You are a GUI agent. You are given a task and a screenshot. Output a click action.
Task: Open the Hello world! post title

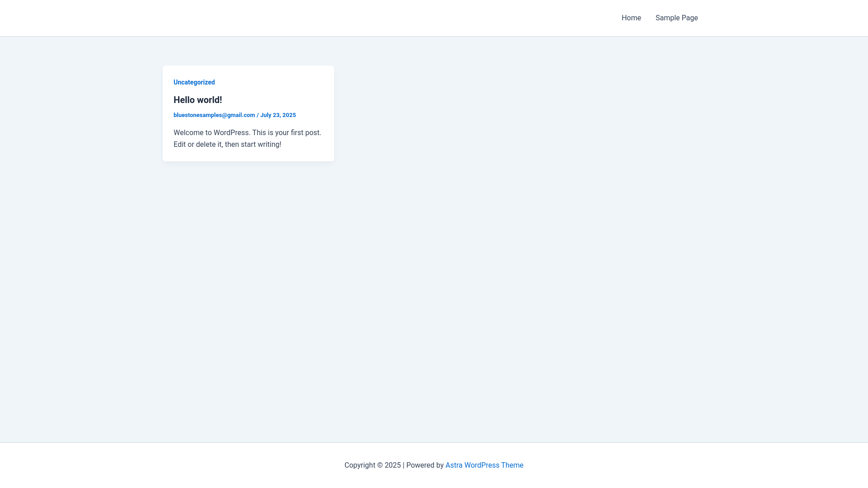[x=198, y=100]
